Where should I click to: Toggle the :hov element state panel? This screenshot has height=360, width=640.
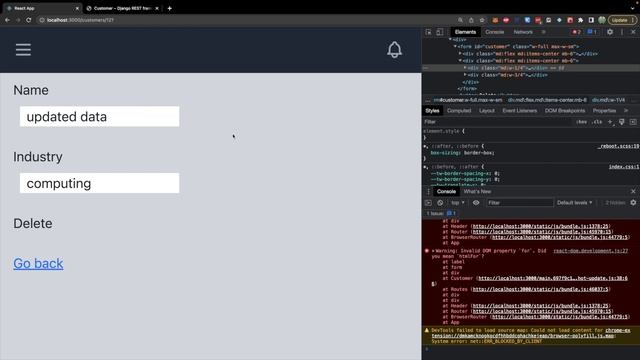tap(581, 122)
